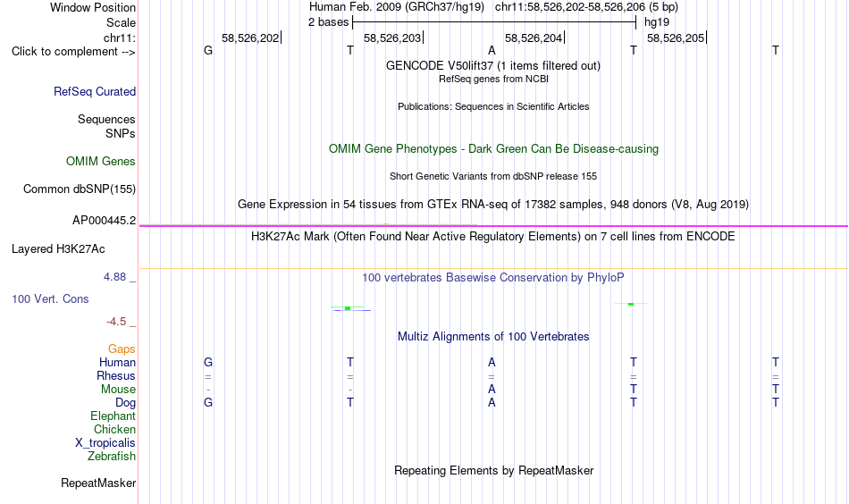Click the A base in Human row
The height and width of the screenshot is (504, 849).
(492, 362)
